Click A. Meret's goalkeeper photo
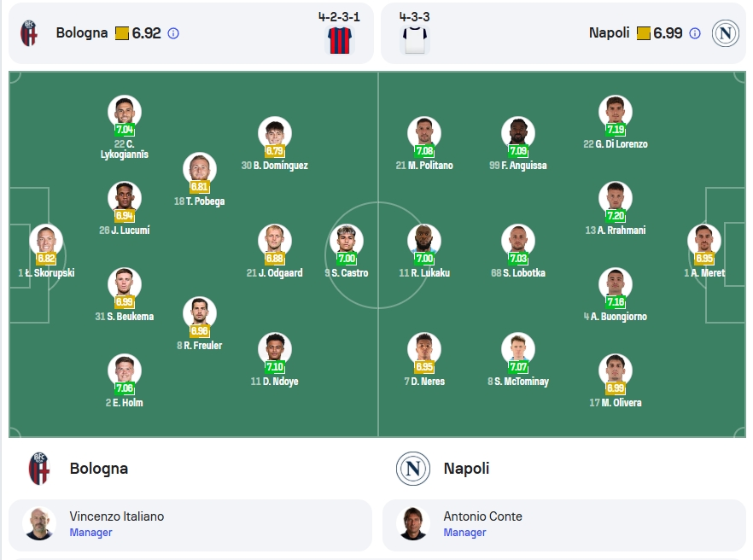The height and width of the screenshot is (560, 753). click(x=704, y=241)
